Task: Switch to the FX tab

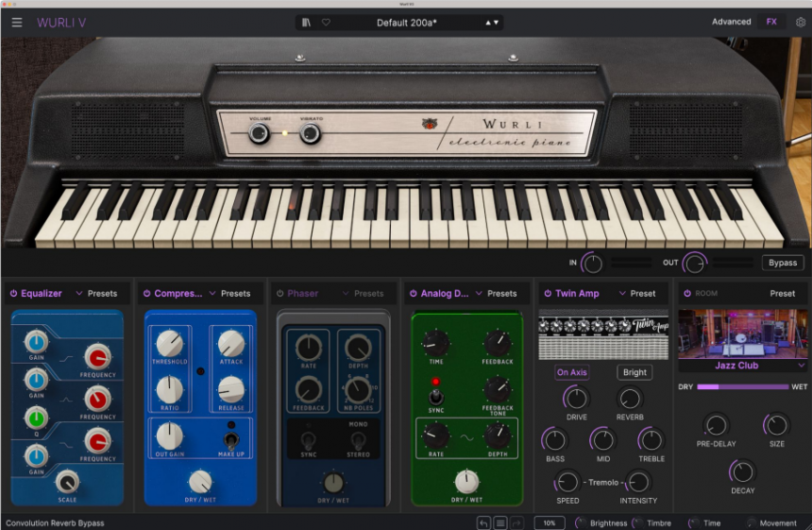Action: point(771,22)
